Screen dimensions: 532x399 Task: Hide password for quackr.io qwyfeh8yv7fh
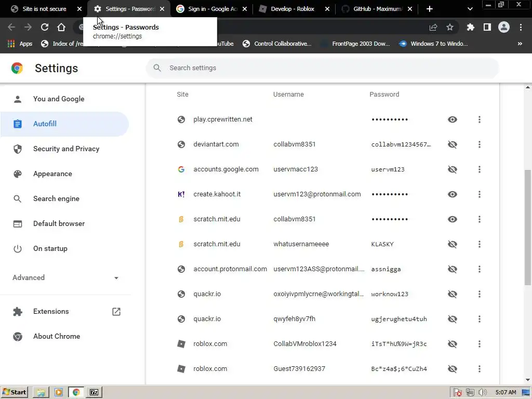coord(453,319)
